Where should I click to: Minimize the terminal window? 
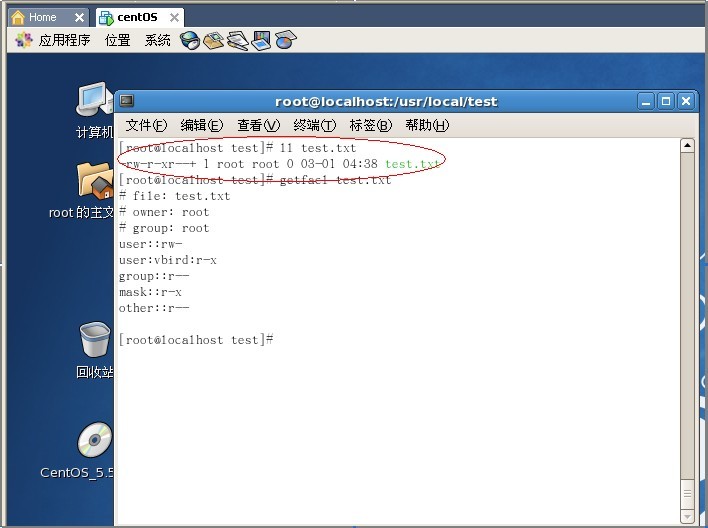pyautogui.click(x=646, y=101)
